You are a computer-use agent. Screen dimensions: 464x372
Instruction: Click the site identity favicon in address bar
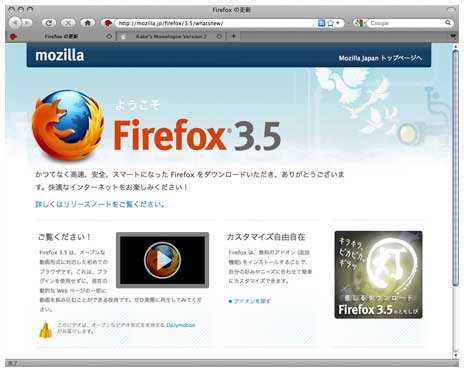coord(108,23)
